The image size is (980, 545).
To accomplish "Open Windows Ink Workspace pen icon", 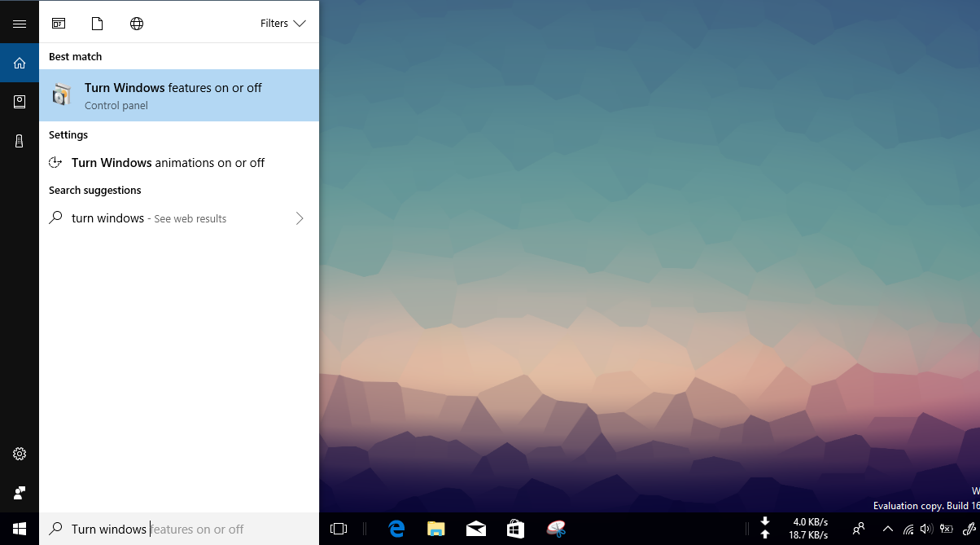I will point(969,529).
